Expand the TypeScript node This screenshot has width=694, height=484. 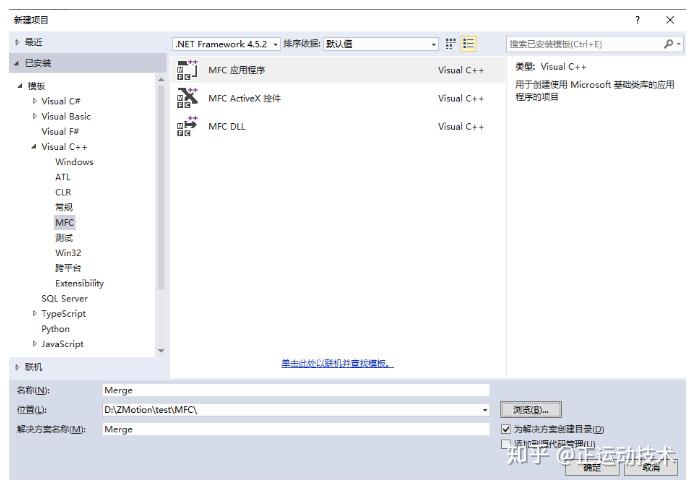[35, 313]
